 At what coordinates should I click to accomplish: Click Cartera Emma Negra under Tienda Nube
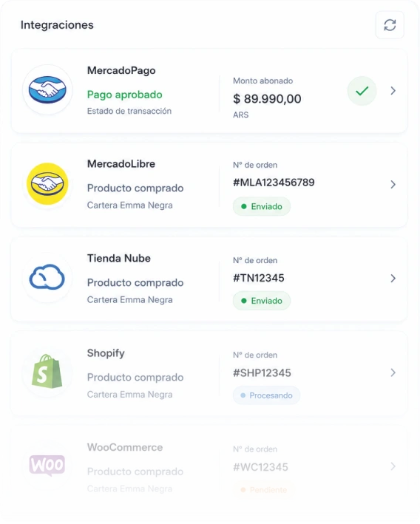[x=129, y=300]
